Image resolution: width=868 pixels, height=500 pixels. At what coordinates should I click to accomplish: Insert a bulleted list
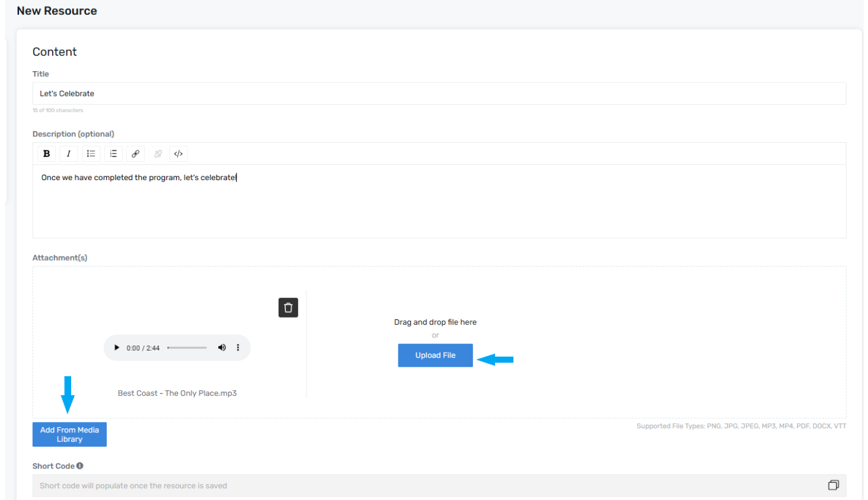(x=91, y=153)
